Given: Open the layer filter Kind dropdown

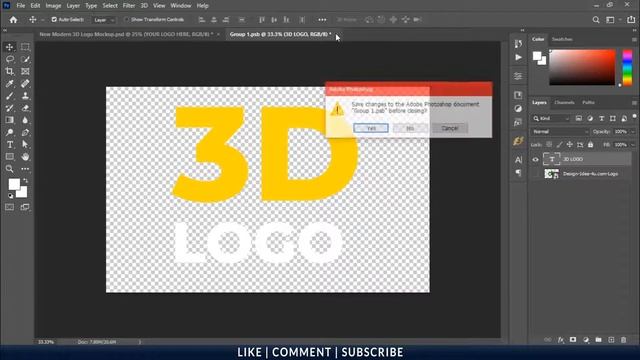Looking at the screenshot, I should pos(551,118).
